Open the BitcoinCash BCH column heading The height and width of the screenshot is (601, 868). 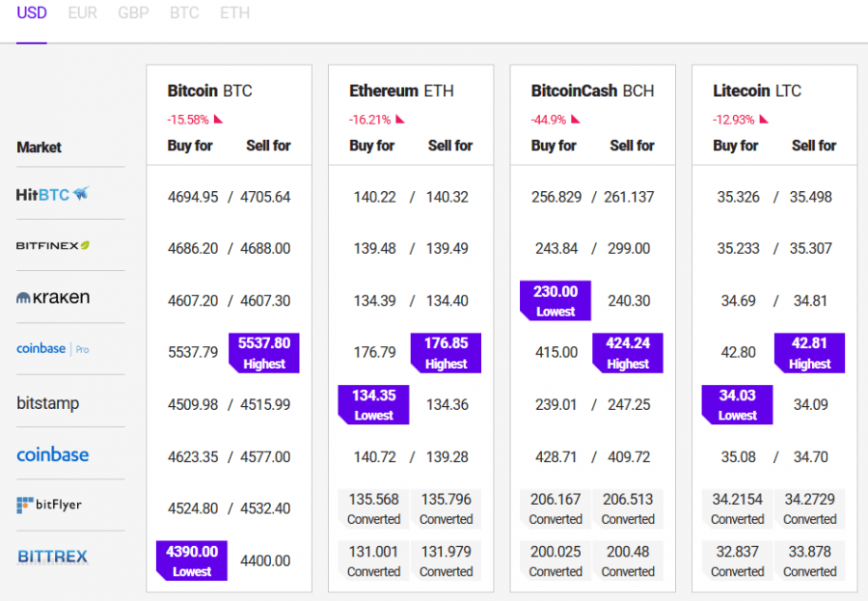tap(592, 91)
